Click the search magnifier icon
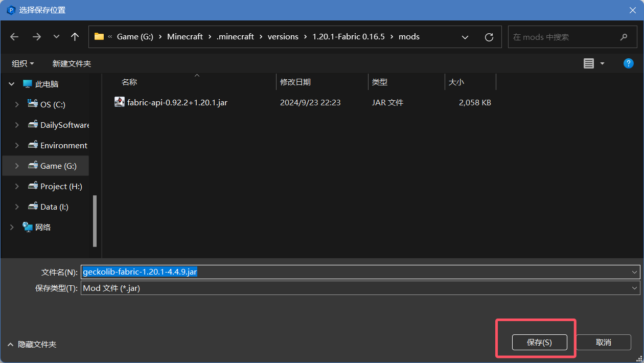The image size is (644, 363). pos(624,37)
